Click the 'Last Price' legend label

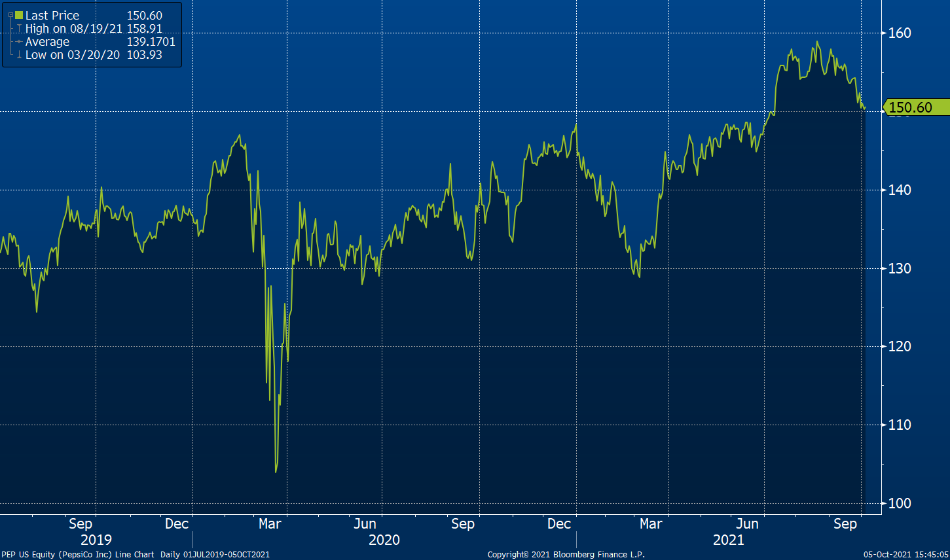52,15
